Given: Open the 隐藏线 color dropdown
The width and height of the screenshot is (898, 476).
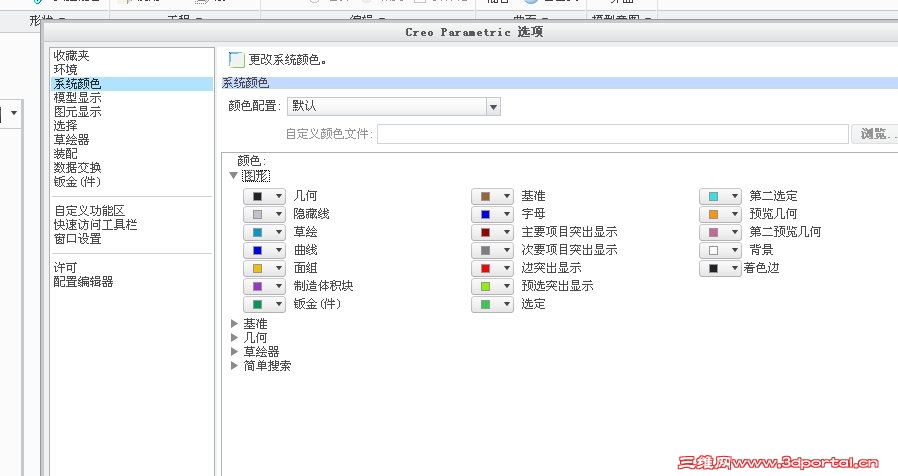Looking at the screenshot, I should [x=264, y=214].
